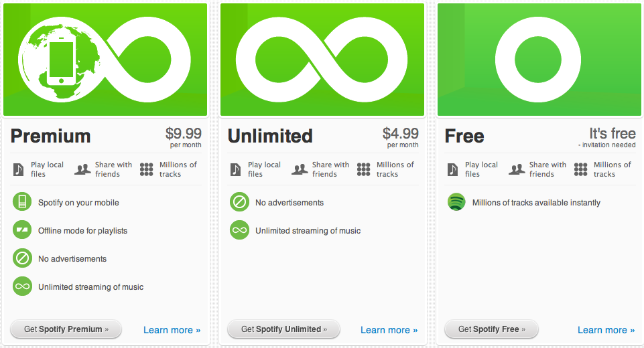
Task: Open Learn more link under Premium
Action: click(x=172, y=330)
